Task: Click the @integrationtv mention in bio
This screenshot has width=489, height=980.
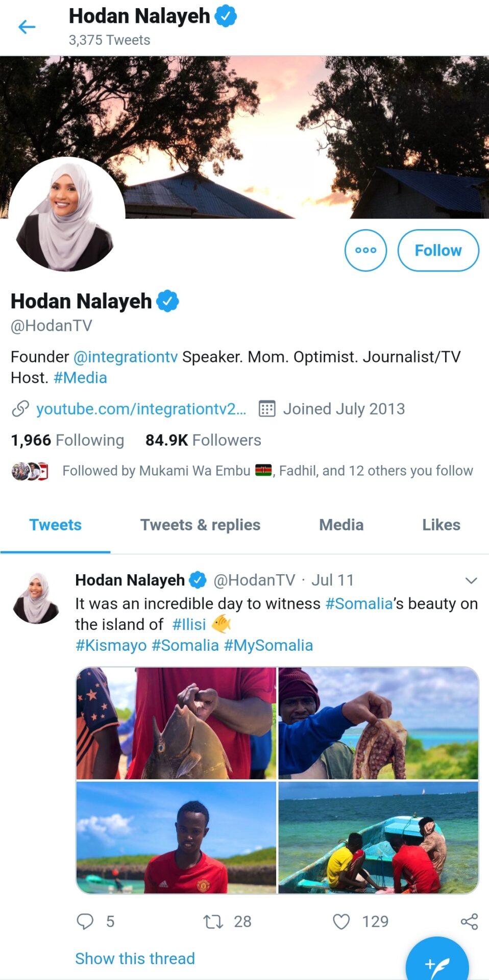Action: click(x=126, y=357)
